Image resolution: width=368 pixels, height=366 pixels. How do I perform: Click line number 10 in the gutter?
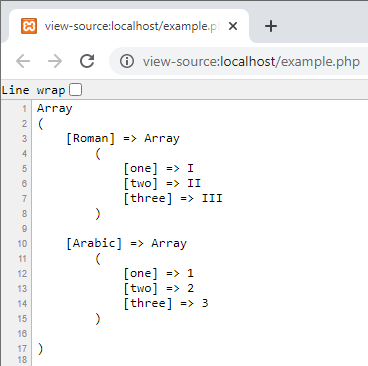pyautogui.click(x=22, y=244)
